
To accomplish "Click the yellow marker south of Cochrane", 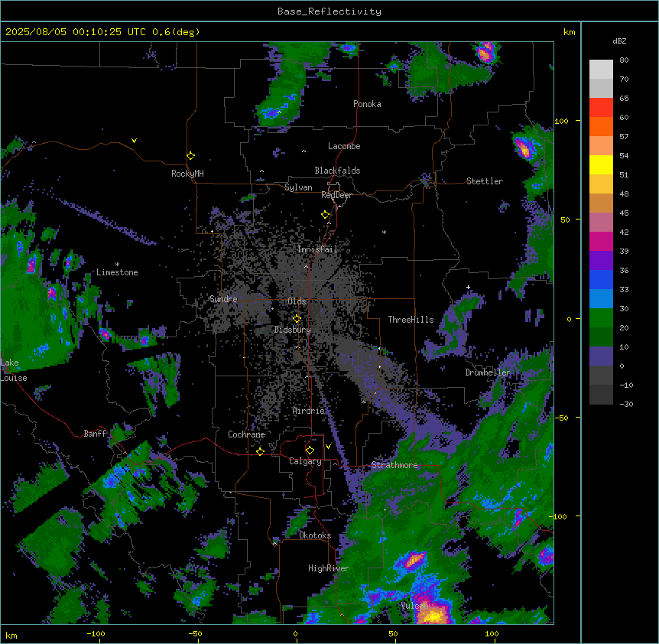I will pos(260,451).
